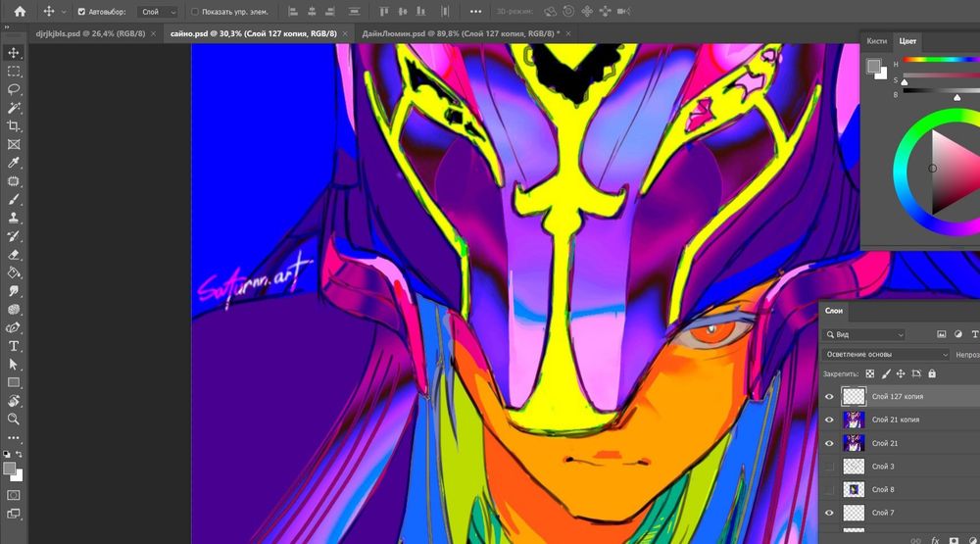Select the Magic Wand tool
This screenshot has height=544, width=980.
click(x=14, y=108)
